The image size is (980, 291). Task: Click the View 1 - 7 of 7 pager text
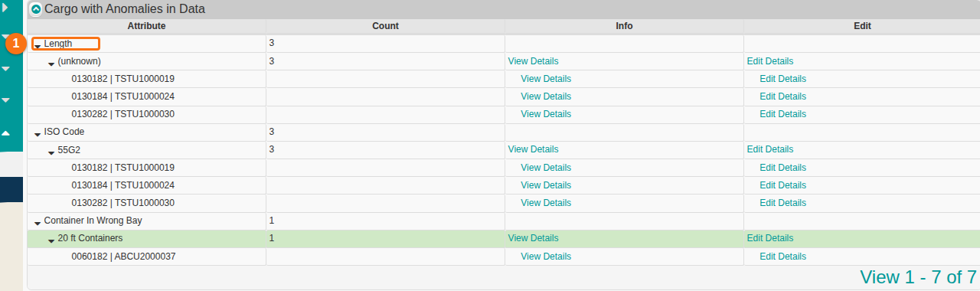918,277
